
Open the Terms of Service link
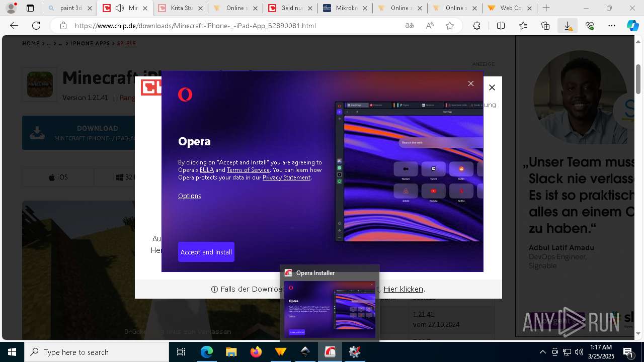tap(248, 170)
